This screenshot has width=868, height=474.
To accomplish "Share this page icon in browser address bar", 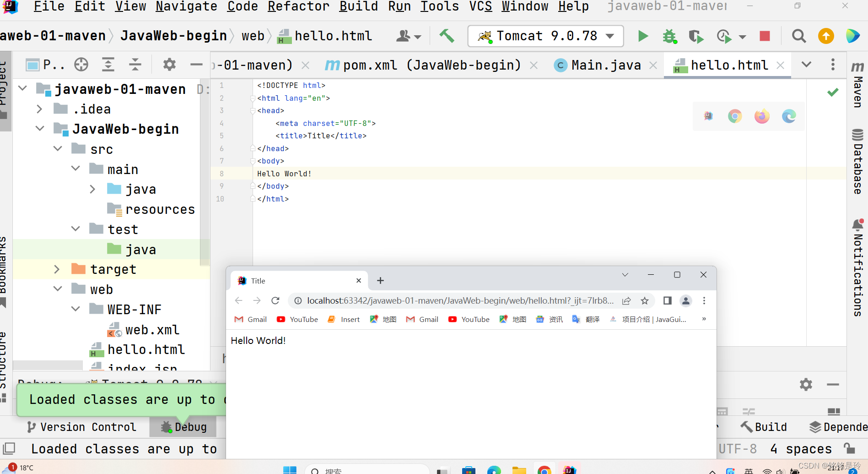I will 626,301.
